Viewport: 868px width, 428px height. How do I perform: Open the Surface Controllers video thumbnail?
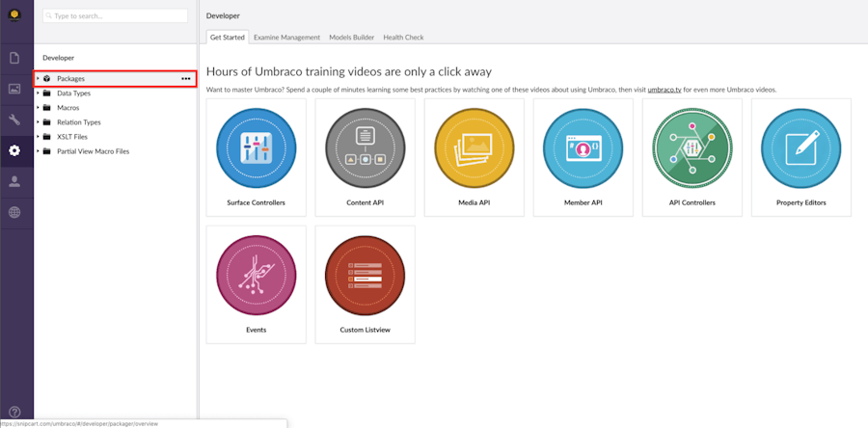pos(256,147)
